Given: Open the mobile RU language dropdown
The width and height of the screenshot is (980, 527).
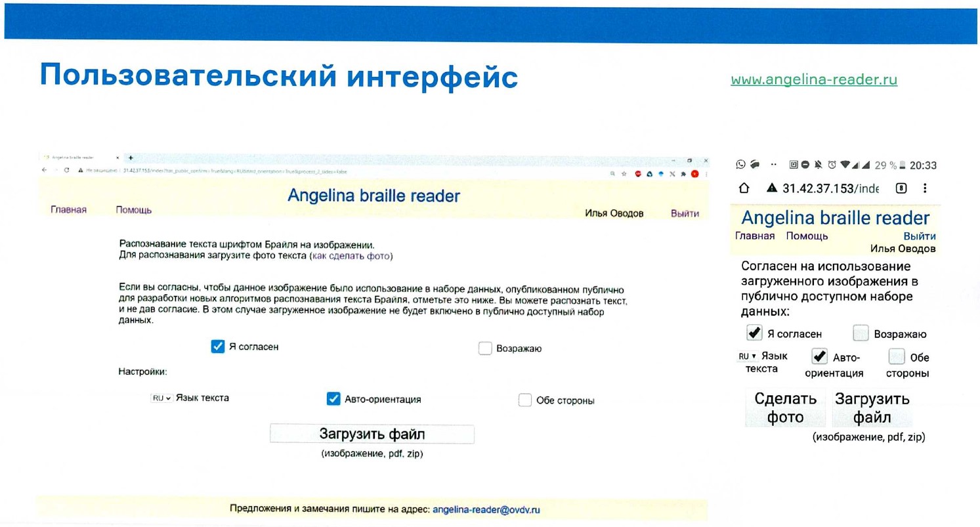Looking at the screenshot, I should pyautogui.click(x=747, y=356).
